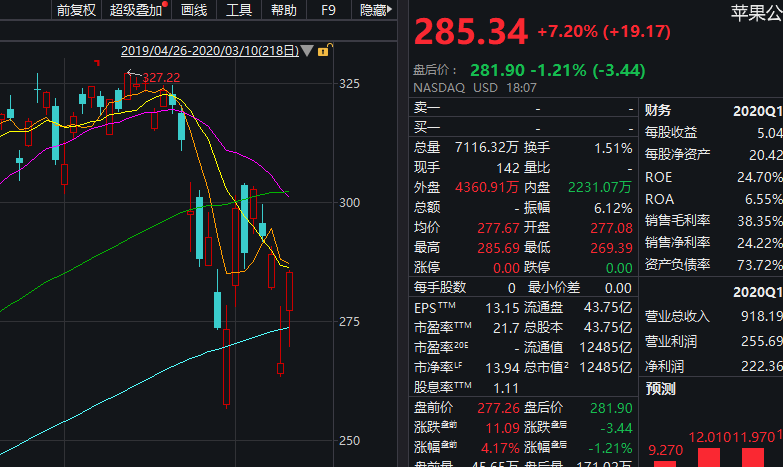
Task: Click the 前复权 toolbar option
Action: [76, 10]
